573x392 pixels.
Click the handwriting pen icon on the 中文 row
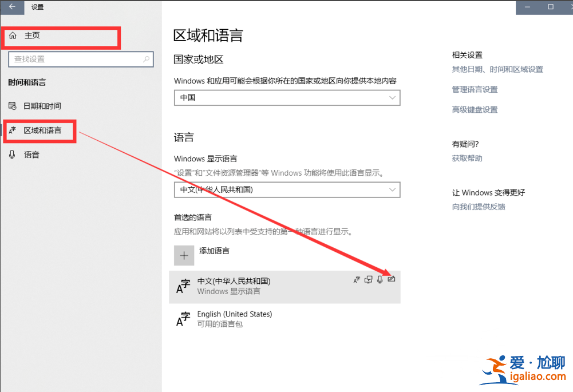coord(392,279)
